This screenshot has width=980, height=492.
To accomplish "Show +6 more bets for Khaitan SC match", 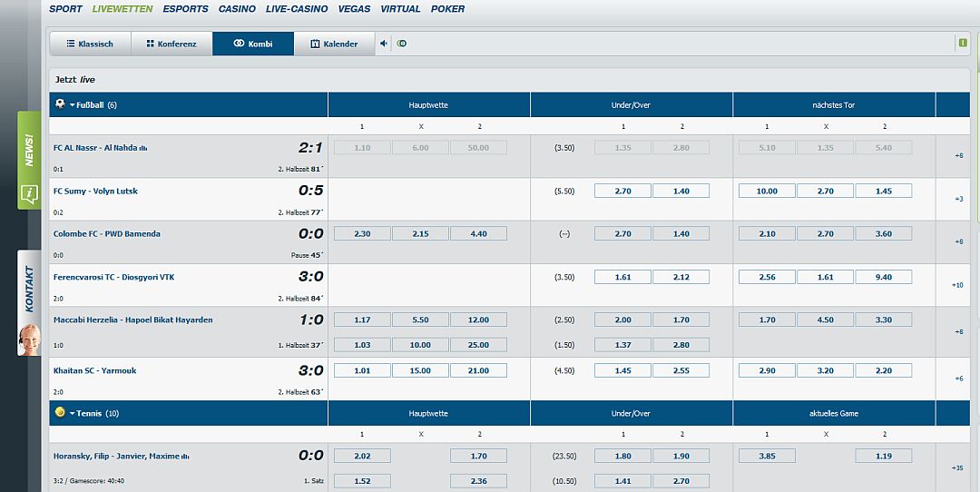I will 959,379.
